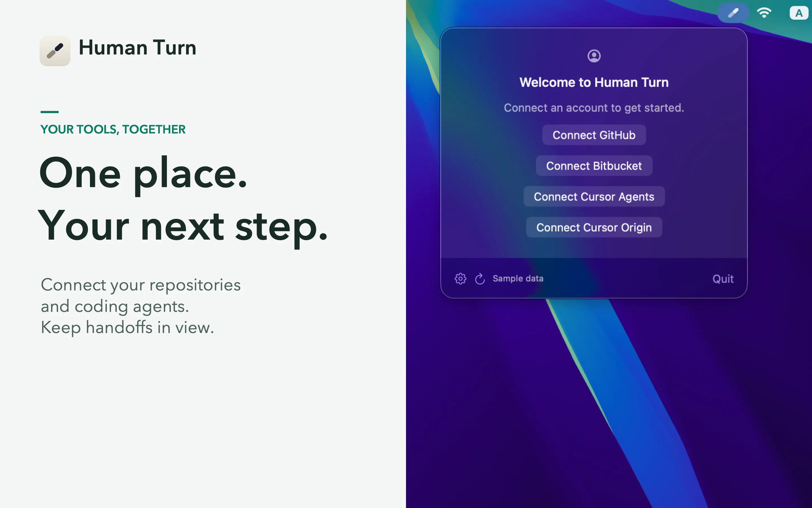Load Sample data

pyautogui.click(x=518, y=279)
